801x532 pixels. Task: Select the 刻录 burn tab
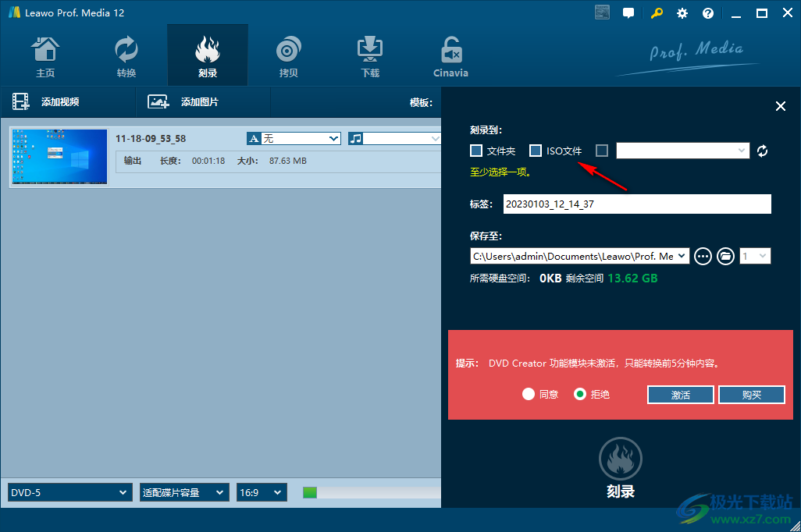[208, 56]
